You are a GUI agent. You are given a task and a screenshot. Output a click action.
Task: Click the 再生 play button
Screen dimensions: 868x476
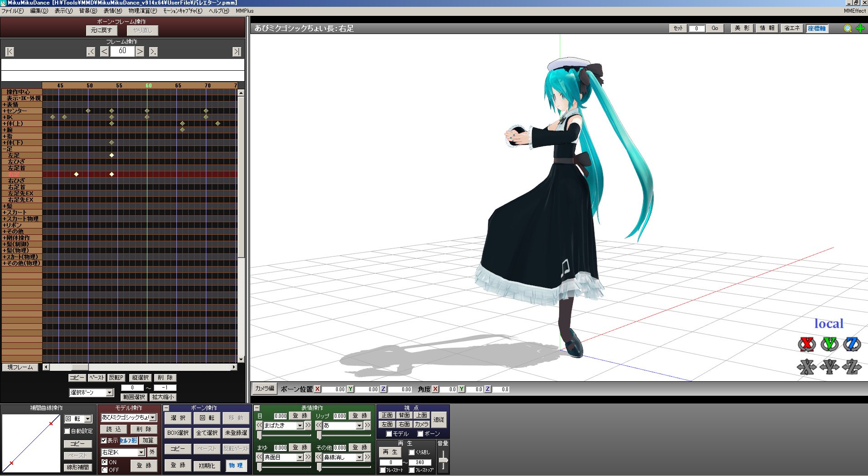coord(390,452)
